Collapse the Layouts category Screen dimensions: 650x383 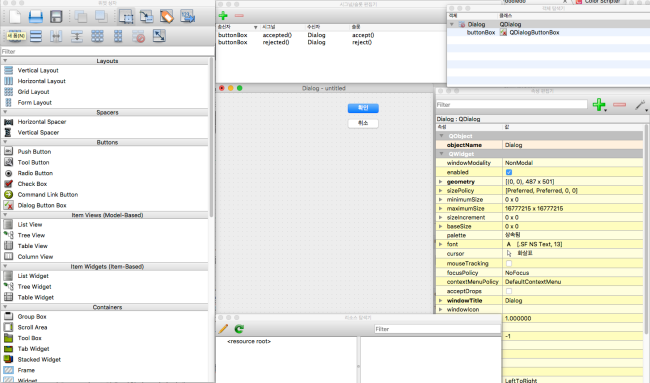click(5, 61)
